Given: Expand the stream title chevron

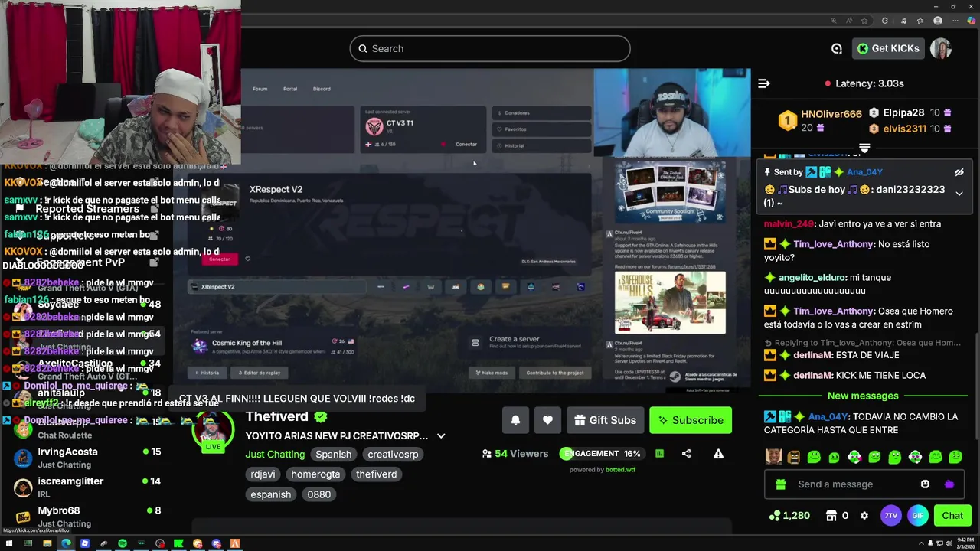Looking at the screenshot, I should pyautogui.click(x=441, y=435).
